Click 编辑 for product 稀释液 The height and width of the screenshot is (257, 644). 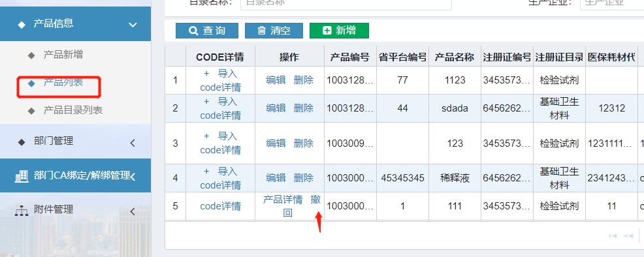[276, 178]
